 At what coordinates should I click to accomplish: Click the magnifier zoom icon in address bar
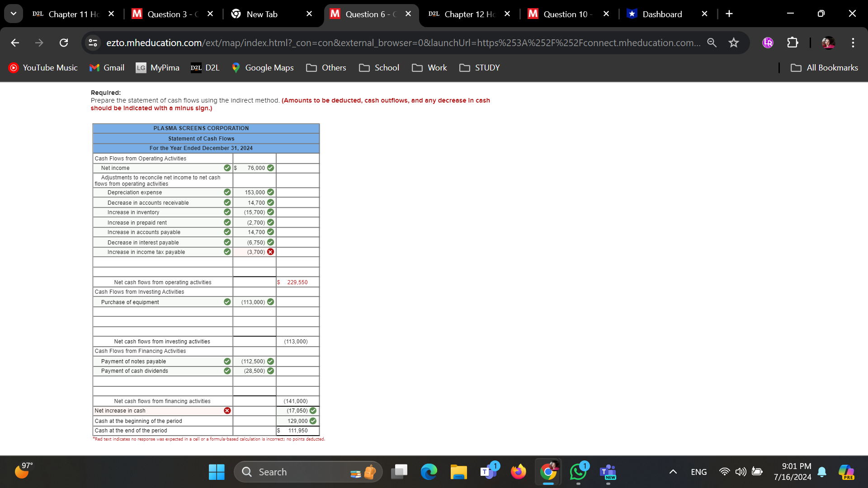tap(712, 42)
